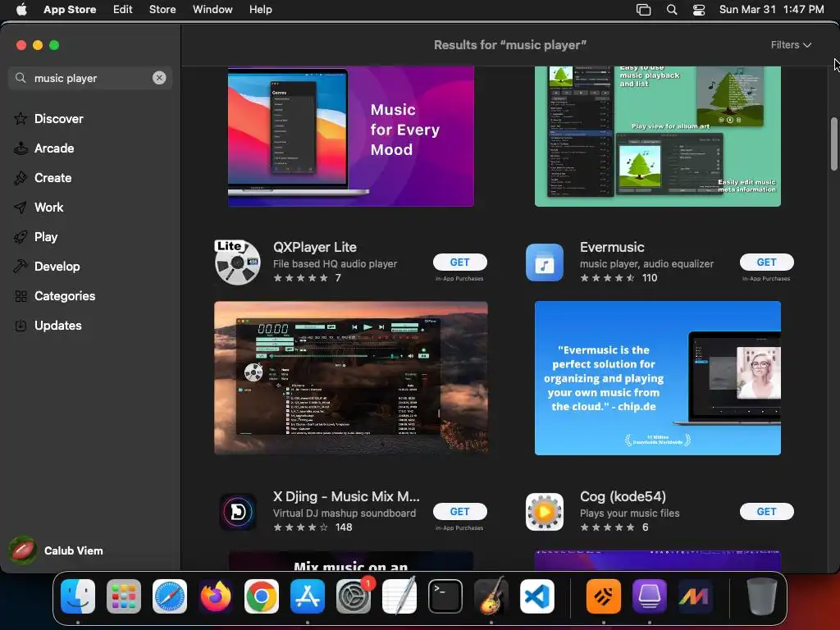The height and width of the screenshot is (630, 840).
Task: Open the App Store menu
Action: pyautogui.click(x=70, y=10)
